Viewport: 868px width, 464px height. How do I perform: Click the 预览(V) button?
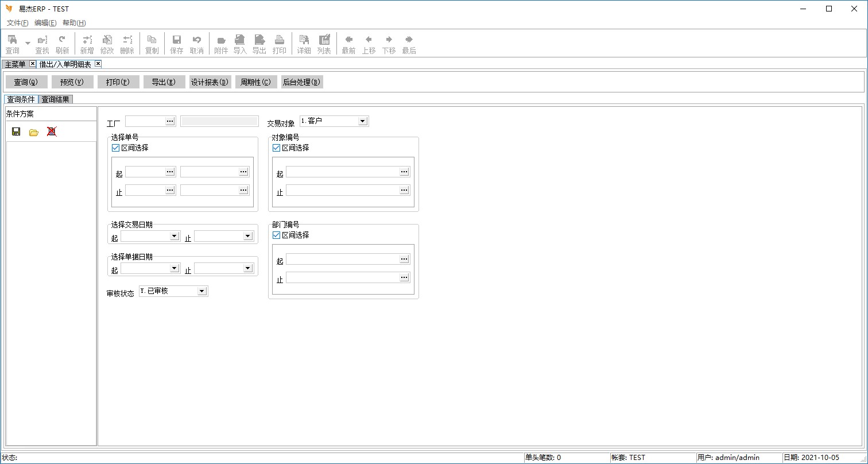tap(72, 82)
